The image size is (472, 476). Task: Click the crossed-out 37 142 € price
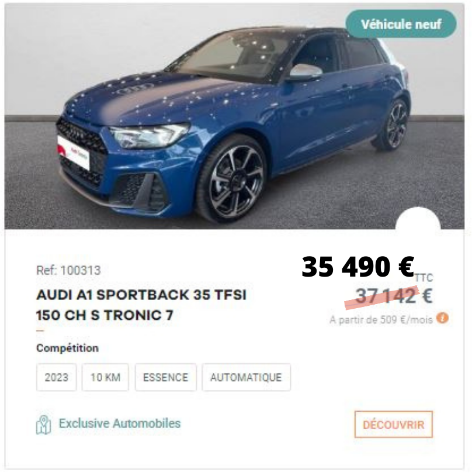(x=394, y=296)
